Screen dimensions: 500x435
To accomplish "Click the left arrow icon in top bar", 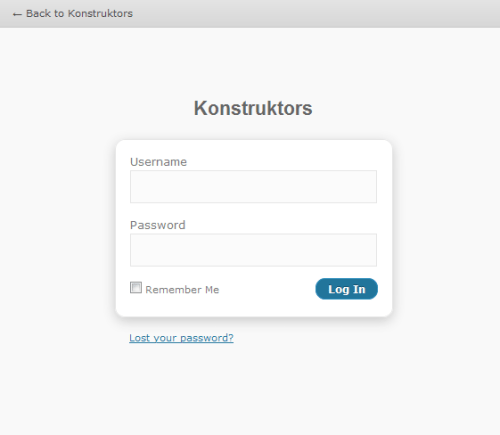I will 17,14.
